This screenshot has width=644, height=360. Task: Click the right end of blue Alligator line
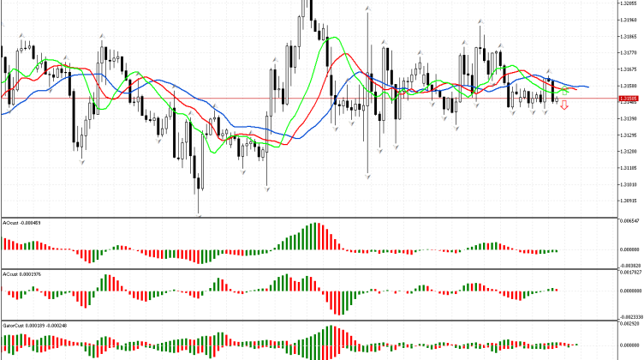tap(587, 87)
